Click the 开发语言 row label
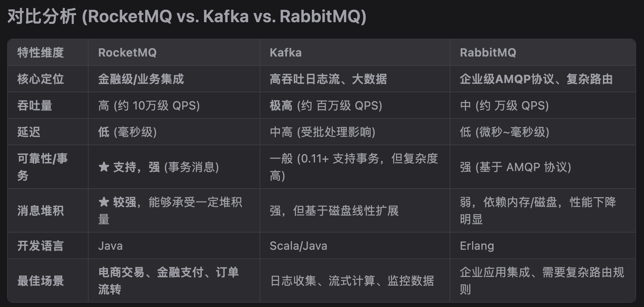The image size is (644, 307). pyautogui.click(x=40, y=246)
